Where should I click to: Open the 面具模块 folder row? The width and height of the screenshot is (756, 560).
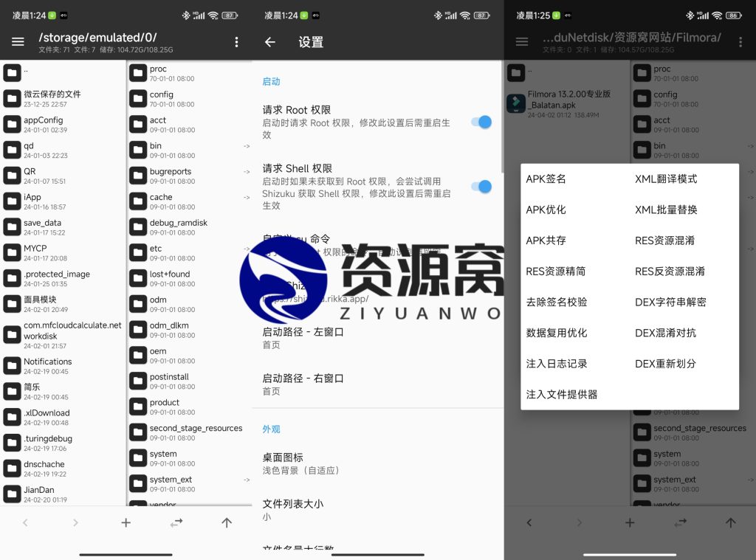click(63, 304)
